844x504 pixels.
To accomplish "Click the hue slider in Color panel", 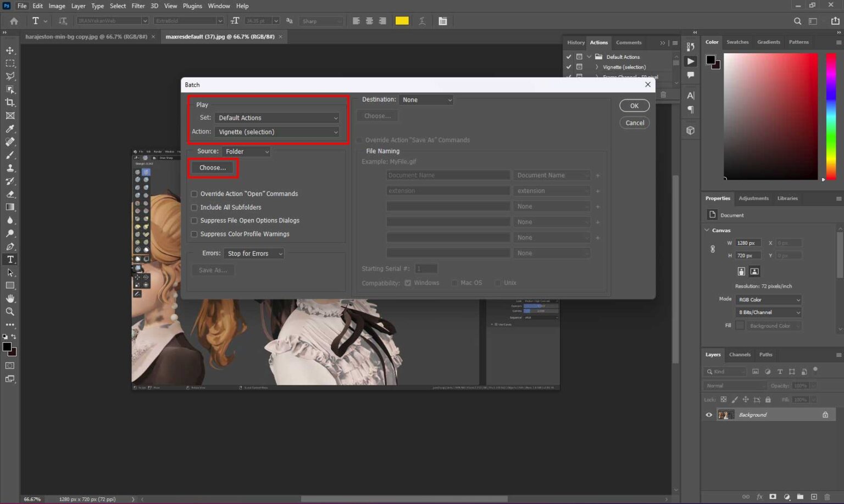I will point(831,115).
